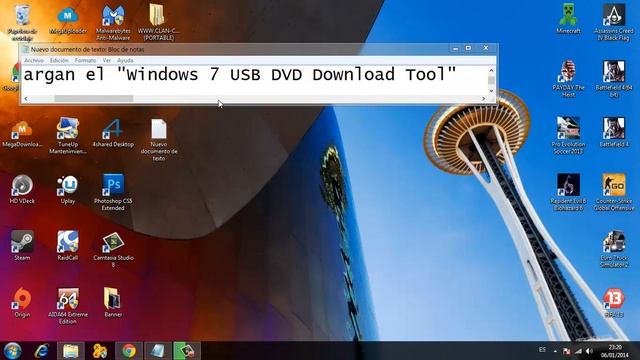640x360 pixels.
Task: Open the Ver menu in Notepad
Action: (107, 60)
